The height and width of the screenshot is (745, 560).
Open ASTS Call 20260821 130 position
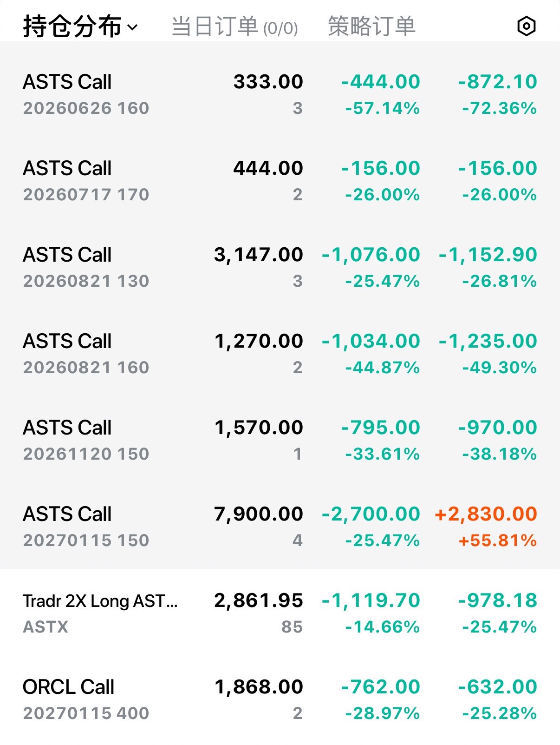tap(280, 268)
